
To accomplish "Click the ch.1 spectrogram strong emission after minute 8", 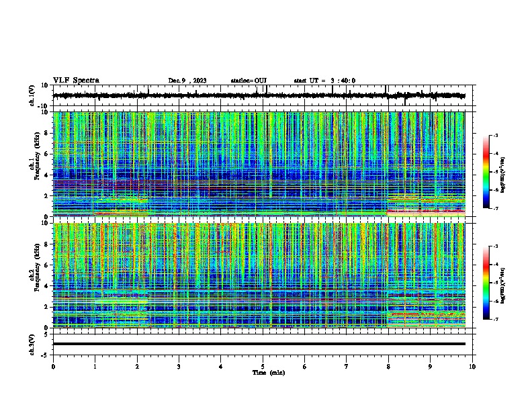I will click(x=426, y=206).
